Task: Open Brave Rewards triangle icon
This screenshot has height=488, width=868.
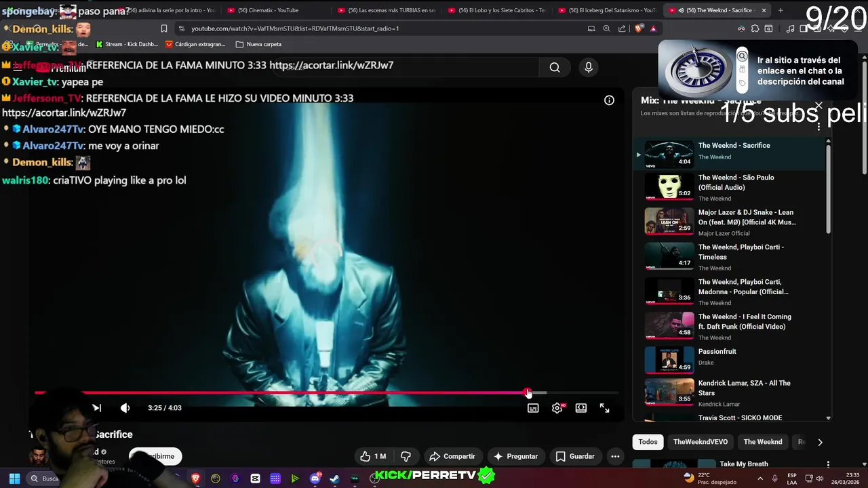Action: [653, 28]
